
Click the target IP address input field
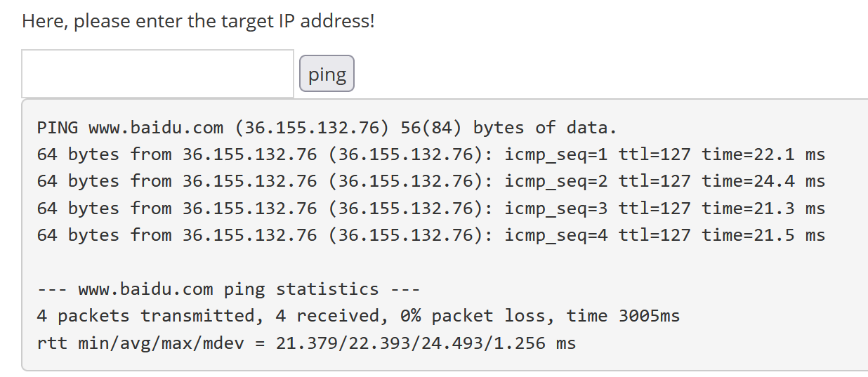tap(157, 74)
